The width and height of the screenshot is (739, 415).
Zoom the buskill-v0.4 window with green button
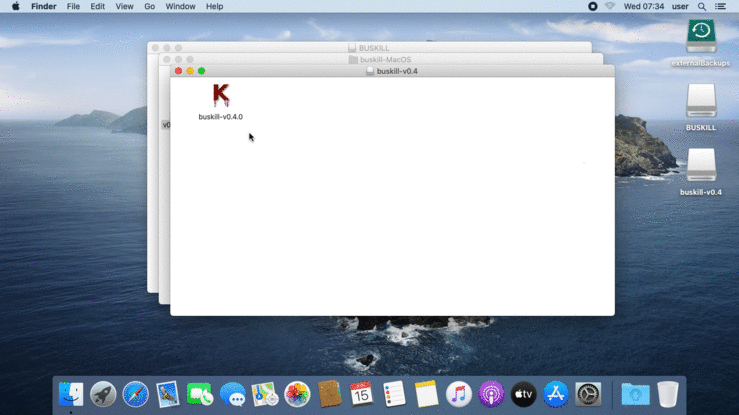coord(201,71)
